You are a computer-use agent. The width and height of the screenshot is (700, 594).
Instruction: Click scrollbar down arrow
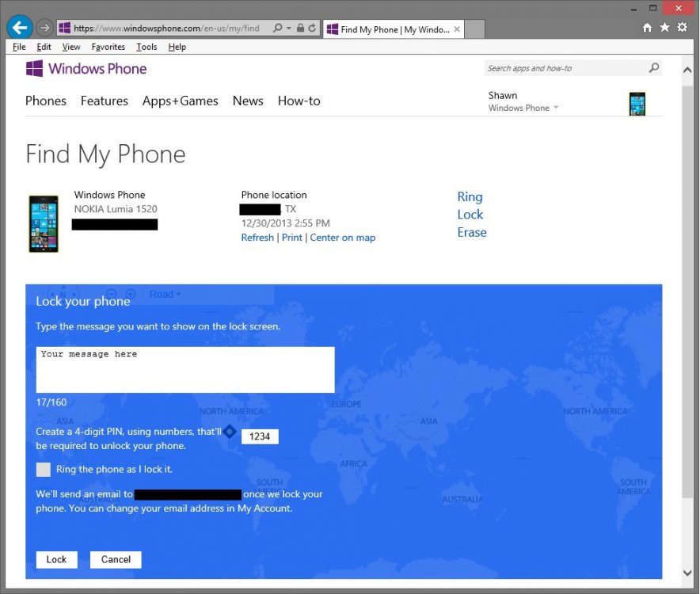coord(687,573)
